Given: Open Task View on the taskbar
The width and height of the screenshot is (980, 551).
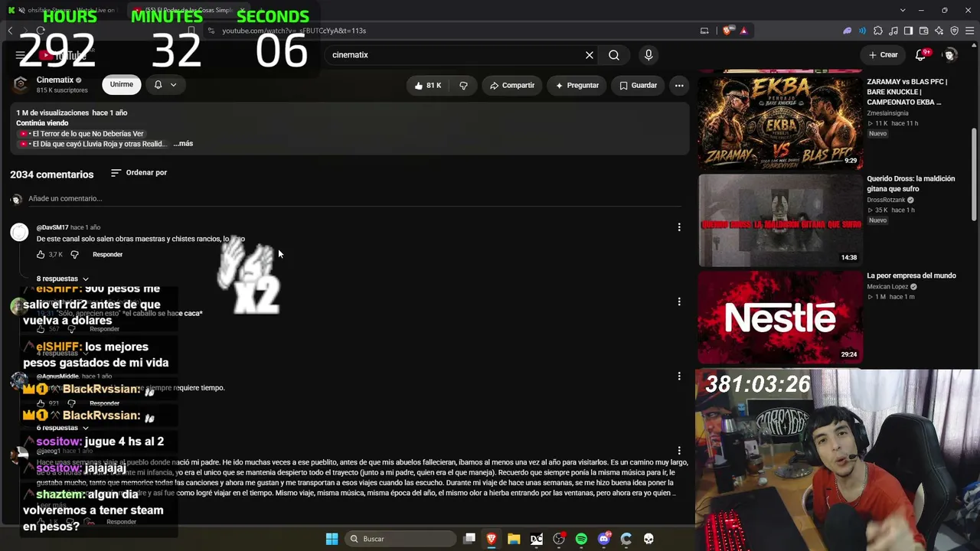Looking at the screenshot, I should (x=469, y=539).
